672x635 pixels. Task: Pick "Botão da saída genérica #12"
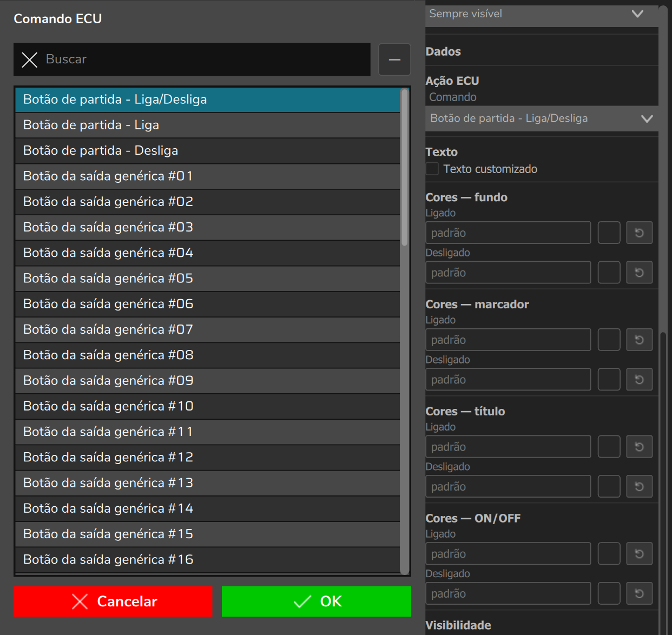[207, 457]
